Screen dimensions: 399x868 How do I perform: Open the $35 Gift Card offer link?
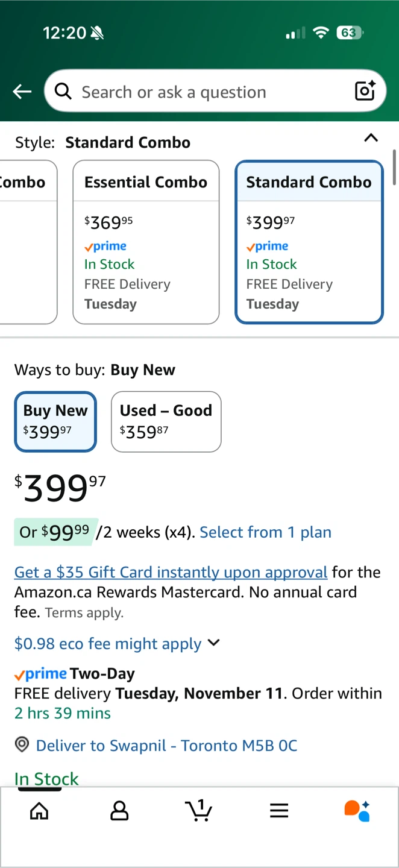coord(171,571)
